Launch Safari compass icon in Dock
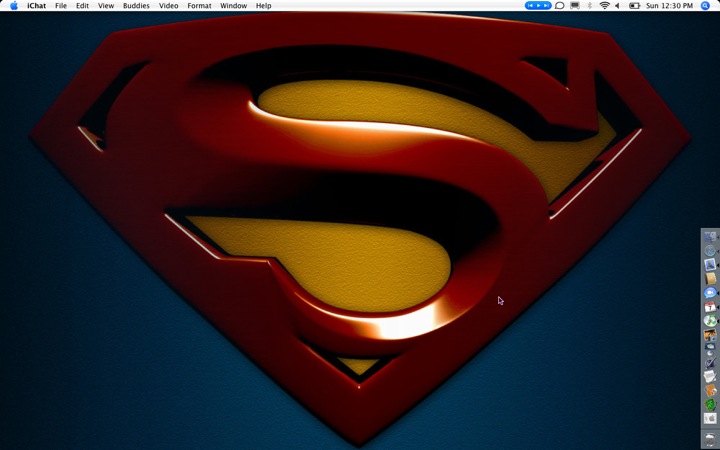Viewport: 720px width, 450px height. coord(710,251)
